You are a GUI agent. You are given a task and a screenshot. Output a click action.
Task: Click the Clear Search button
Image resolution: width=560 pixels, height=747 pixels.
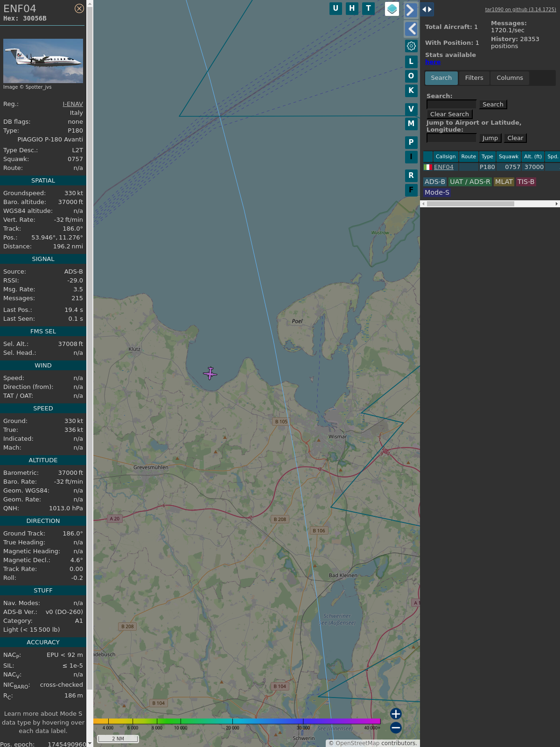tap(449, 114)
